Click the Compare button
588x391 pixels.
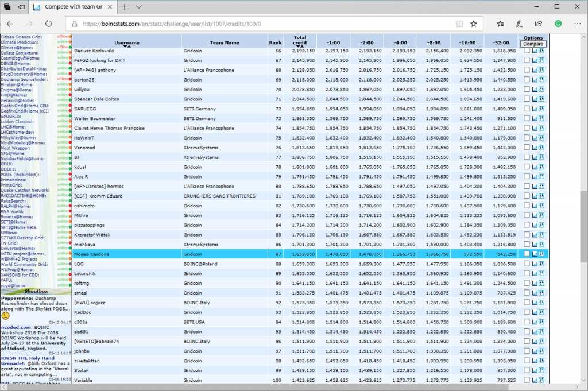click(x=533, y=44)
